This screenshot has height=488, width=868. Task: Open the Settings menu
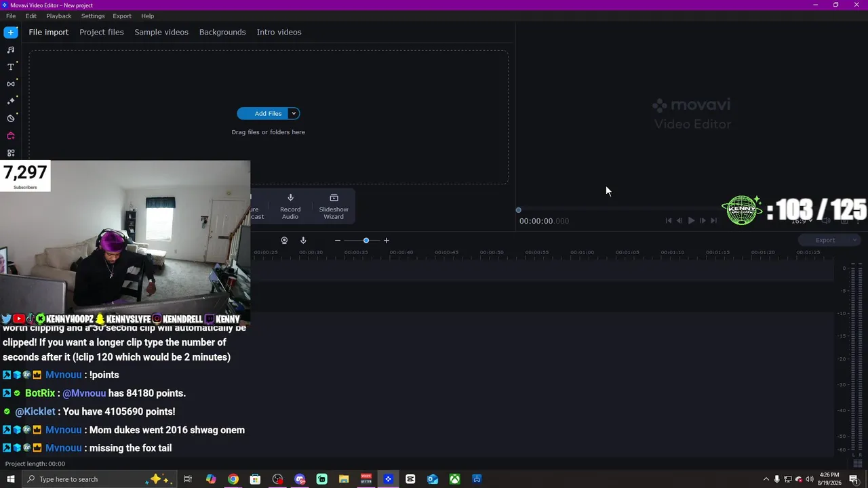point(93,16)
